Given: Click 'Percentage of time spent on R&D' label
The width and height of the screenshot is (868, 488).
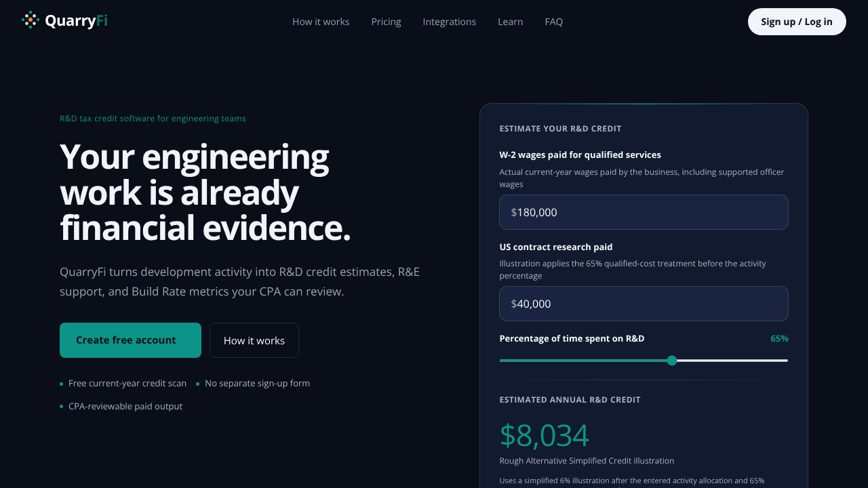Looking at the screenshot, I should [572, 338].
